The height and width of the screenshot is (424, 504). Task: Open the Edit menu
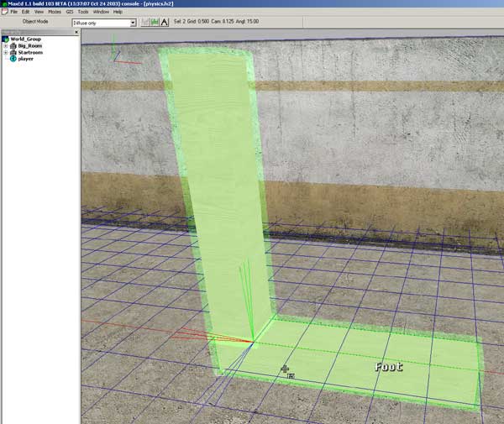coord(26,12)
